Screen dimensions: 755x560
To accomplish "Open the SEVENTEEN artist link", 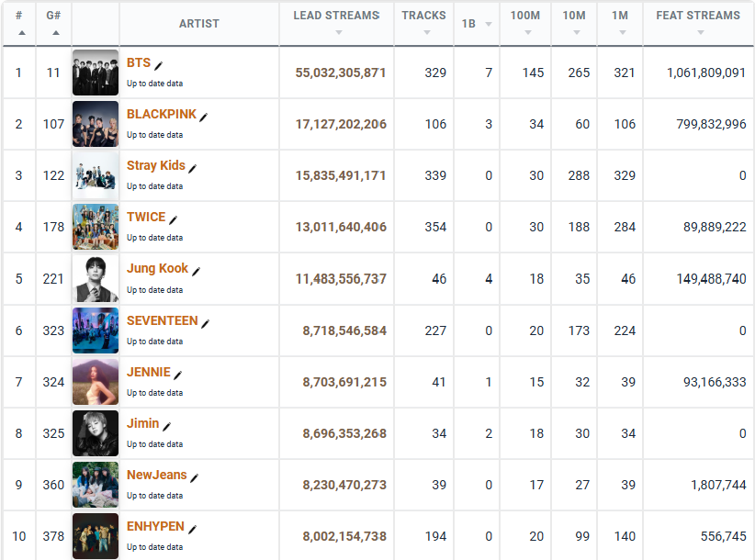I will pyautogui.click(x=163, y=321).
